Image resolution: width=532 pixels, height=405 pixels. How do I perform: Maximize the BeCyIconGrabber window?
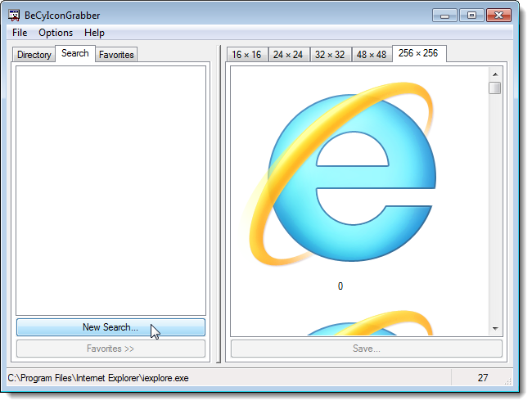tap(471, 16)
